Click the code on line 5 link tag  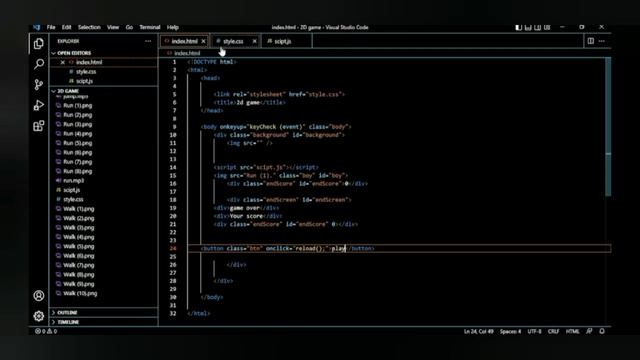pos(279,94)
